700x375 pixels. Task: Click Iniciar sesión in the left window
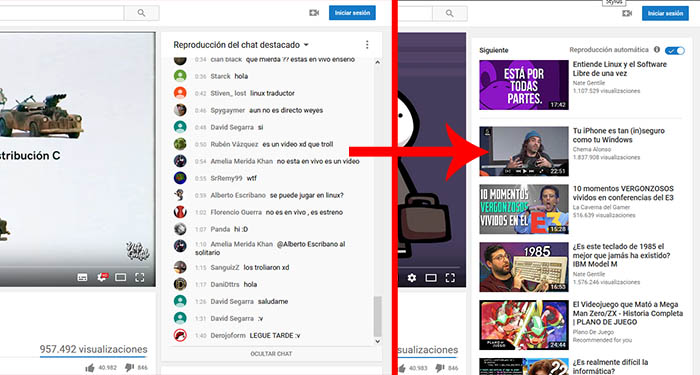352,13
